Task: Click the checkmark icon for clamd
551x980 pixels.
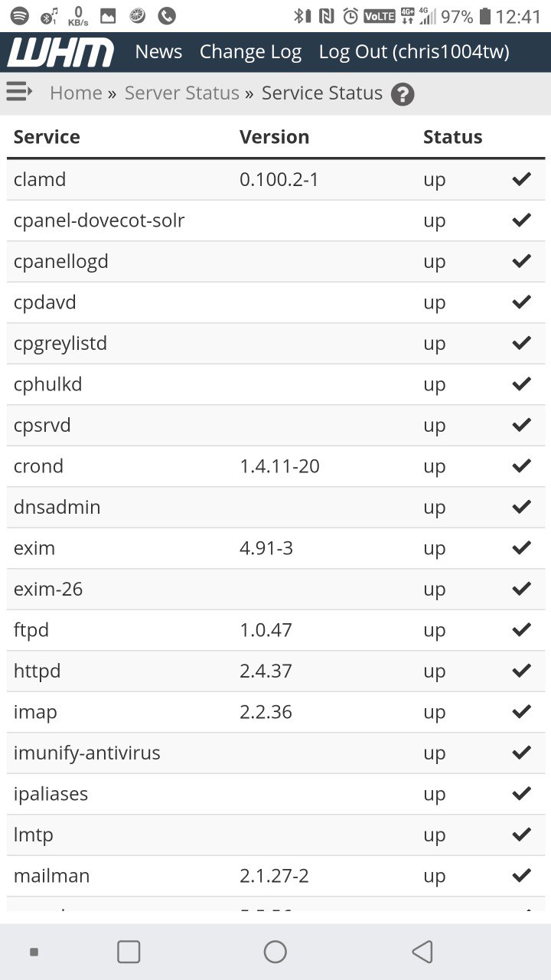Action: tap(522, 179)
